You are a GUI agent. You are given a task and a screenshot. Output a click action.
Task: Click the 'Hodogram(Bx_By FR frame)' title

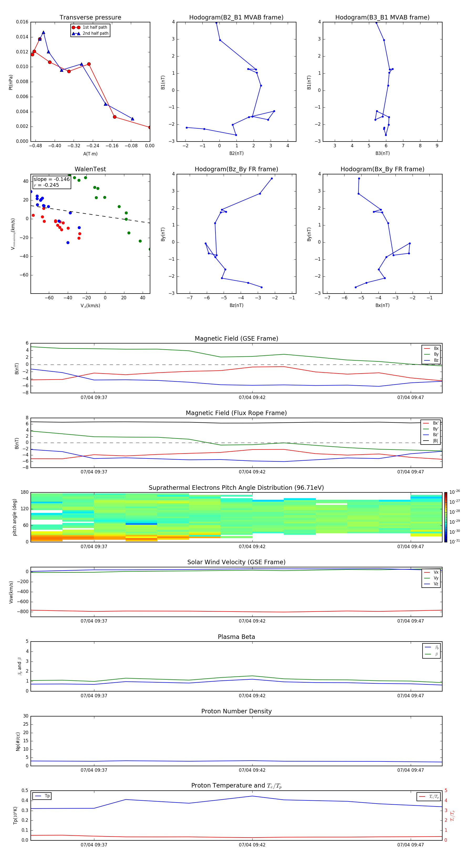point(382,169)
